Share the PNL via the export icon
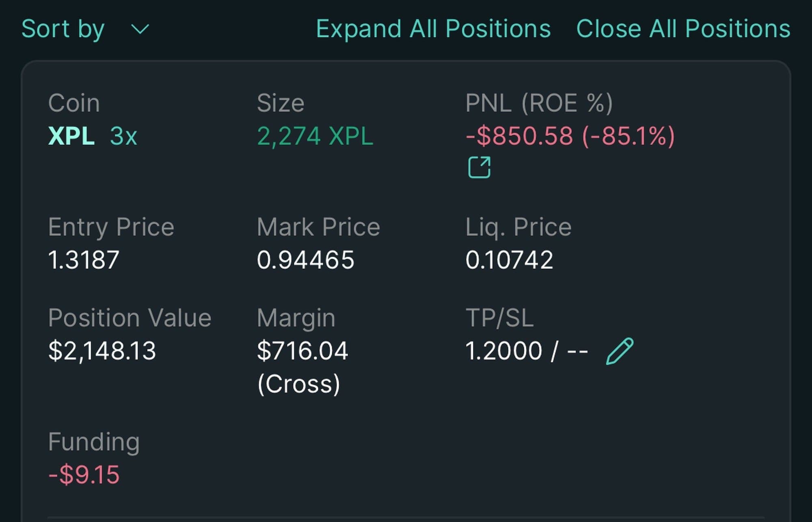Viewport: 812px width, 522px height. click(479, 167)
